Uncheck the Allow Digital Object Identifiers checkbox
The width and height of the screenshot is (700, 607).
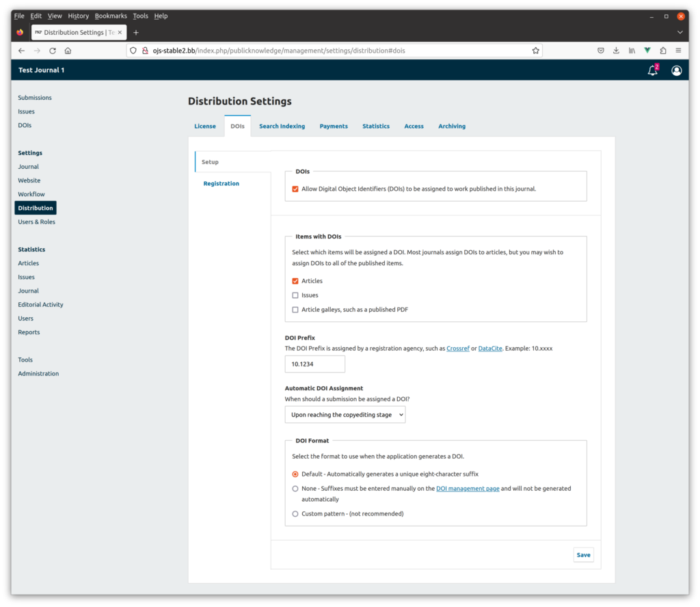[295, 189]
